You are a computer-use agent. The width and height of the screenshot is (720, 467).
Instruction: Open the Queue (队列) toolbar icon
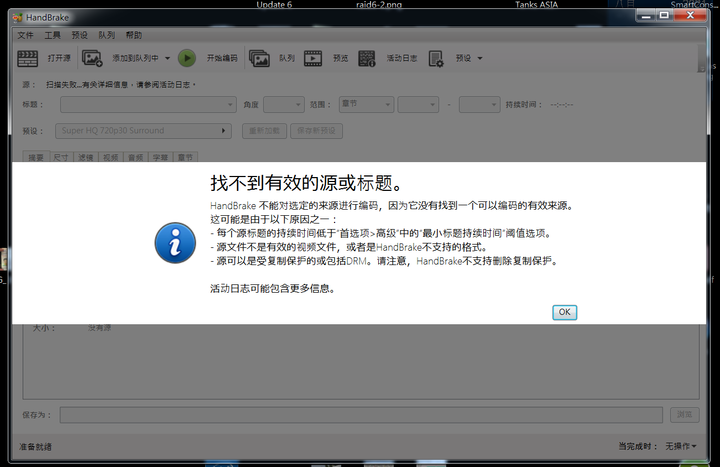pyautogui.click(x=259, y=58)
